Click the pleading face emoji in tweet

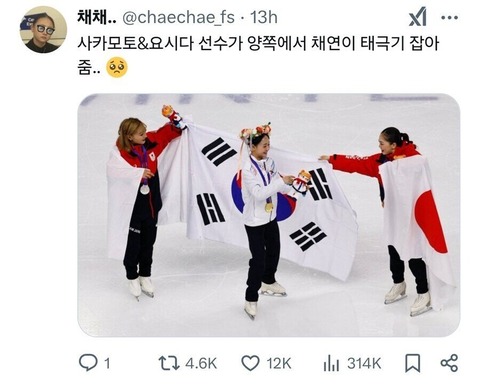click(x=117, y=67)
